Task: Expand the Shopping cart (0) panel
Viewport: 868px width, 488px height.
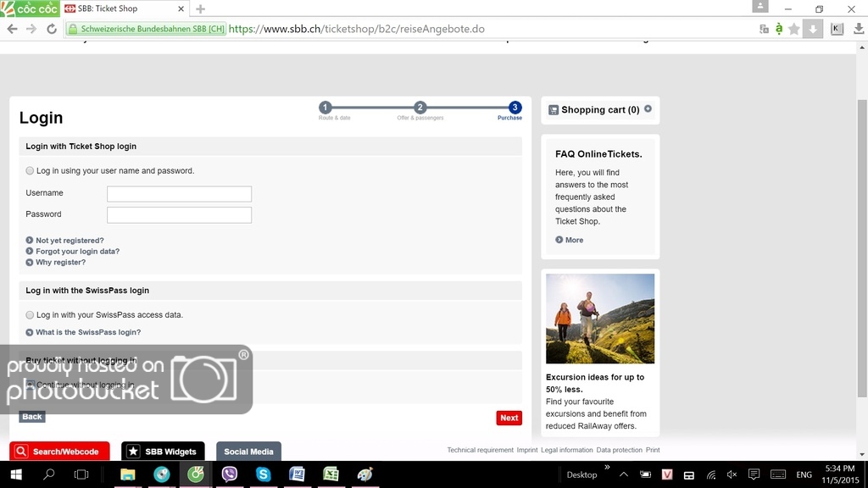Action: (x=648, y=109)
